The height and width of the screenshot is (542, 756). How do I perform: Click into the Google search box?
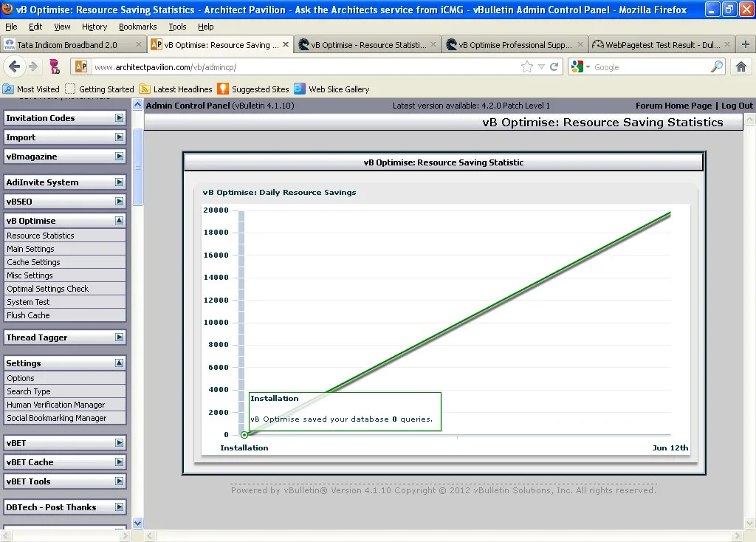coord(651,67)
